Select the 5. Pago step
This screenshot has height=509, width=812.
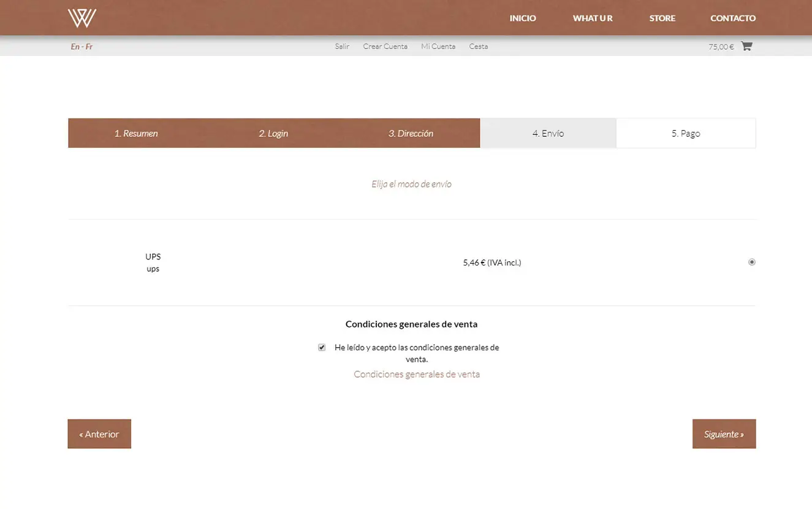pyautogui.click(x=685, y=133)
